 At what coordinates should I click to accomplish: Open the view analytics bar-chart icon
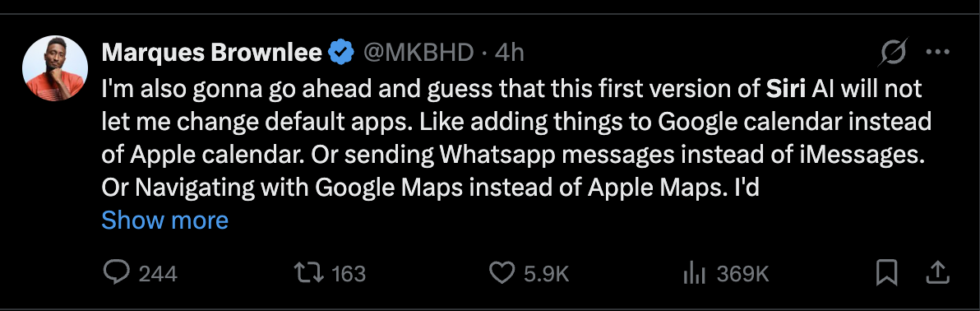[695, 273]
